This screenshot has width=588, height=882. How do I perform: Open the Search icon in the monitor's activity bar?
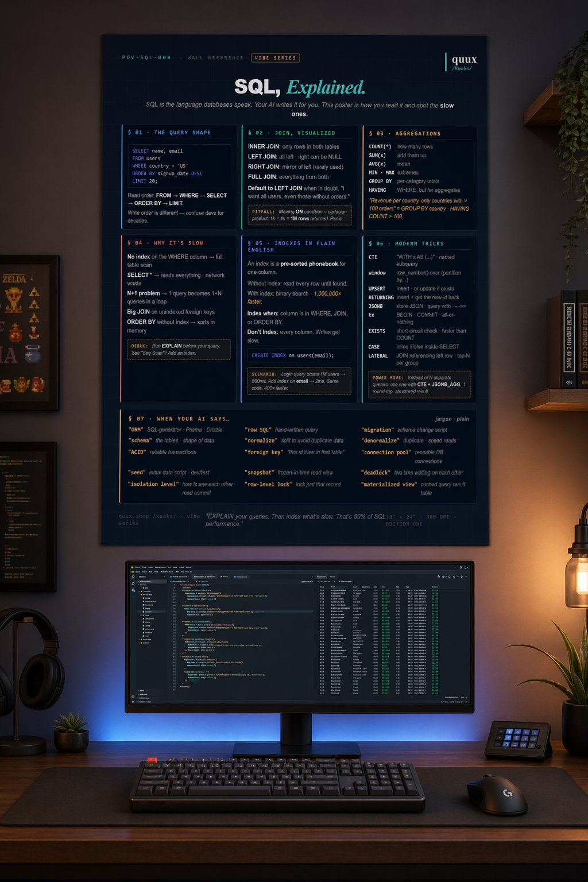coord(133,583)
